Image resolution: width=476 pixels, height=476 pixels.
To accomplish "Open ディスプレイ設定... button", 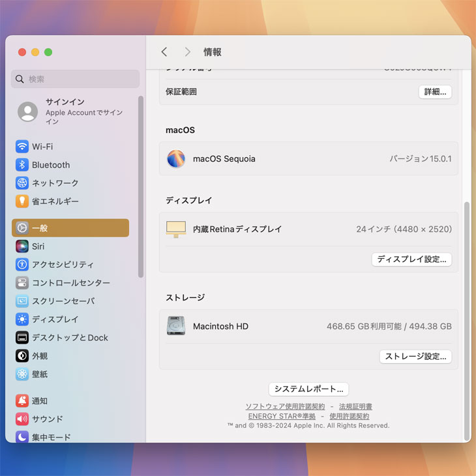I will (x=411, y=260).
